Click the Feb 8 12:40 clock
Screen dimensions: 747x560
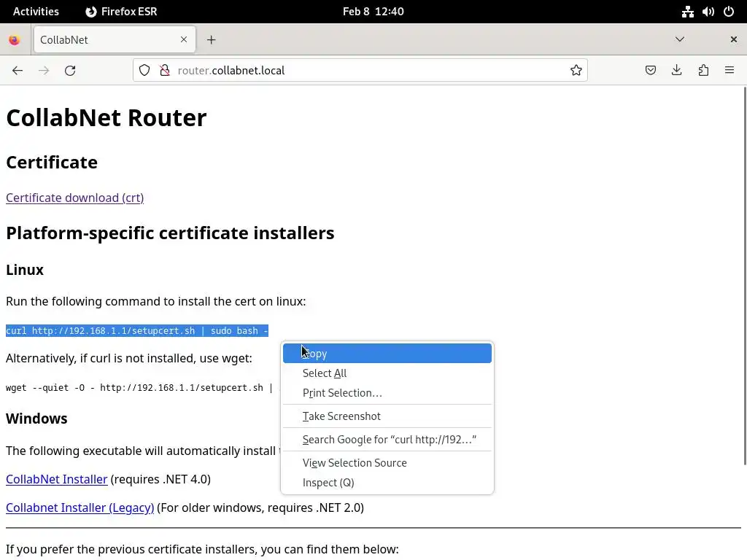[x=373, y=12]
